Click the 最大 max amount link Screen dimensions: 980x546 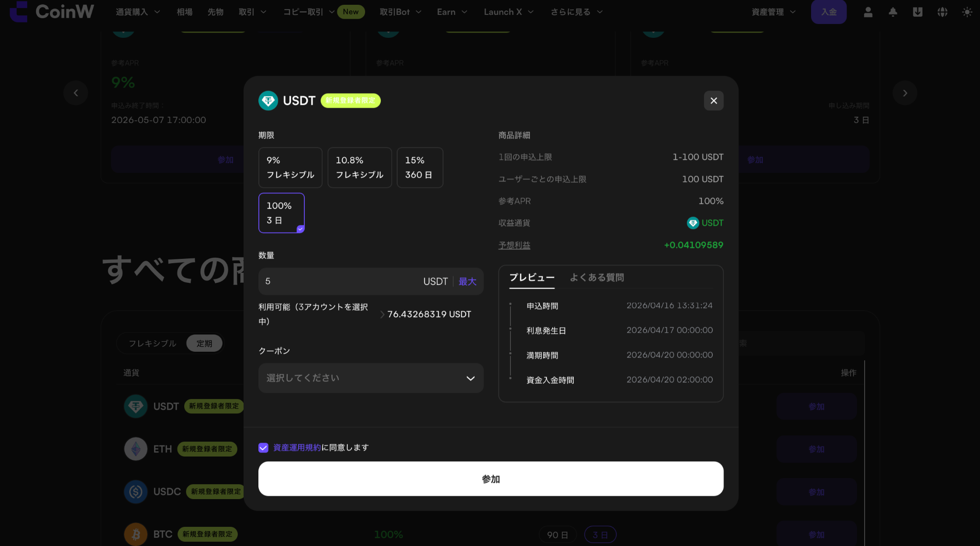coord(468,281)
